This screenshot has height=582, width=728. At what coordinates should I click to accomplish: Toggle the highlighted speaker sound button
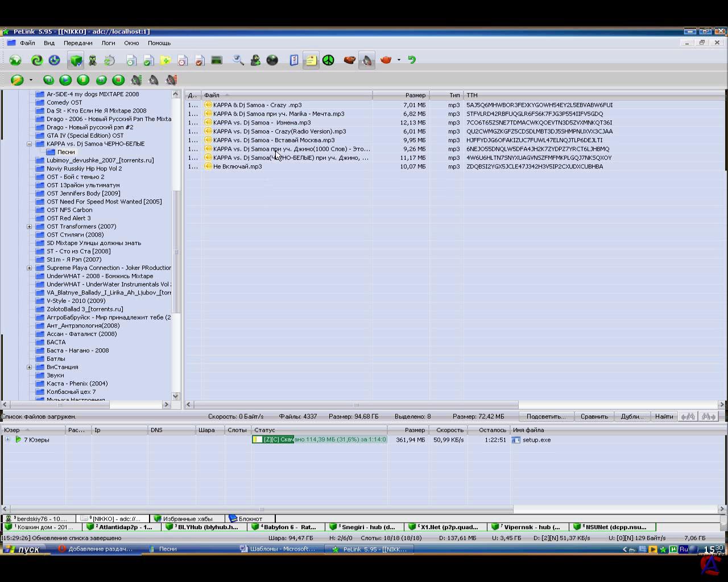point(367,60)
